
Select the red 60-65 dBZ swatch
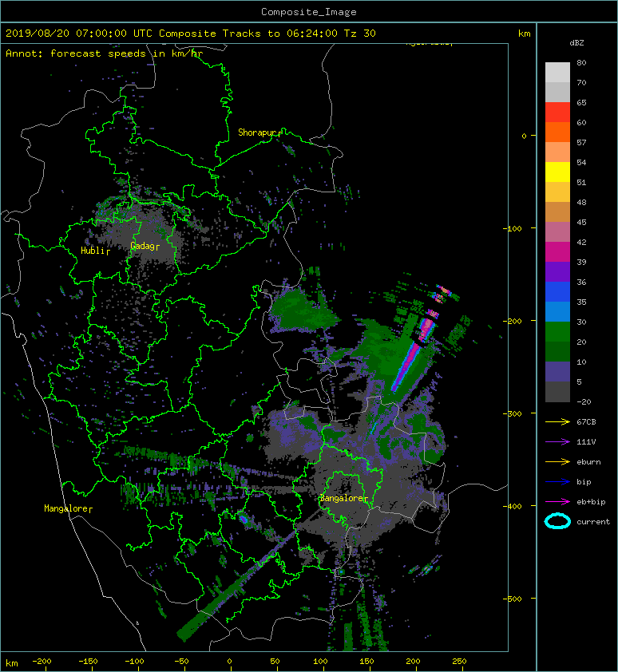pos(557,113)
